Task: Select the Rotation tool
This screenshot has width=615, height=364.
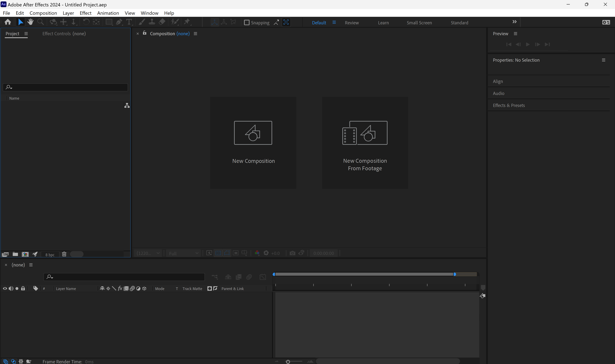Action: 86,22
